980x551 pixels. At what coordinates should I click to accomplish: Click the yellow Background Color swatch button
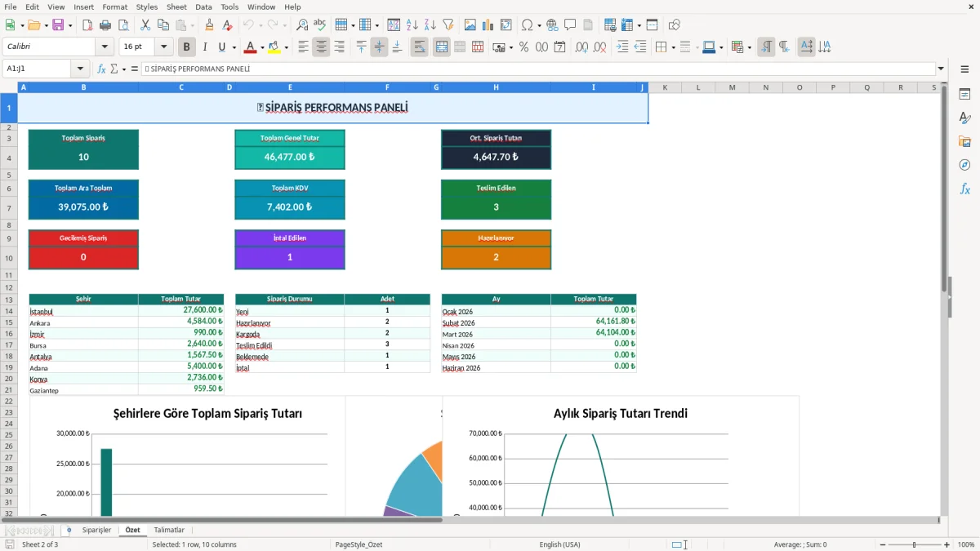[274, 47]
